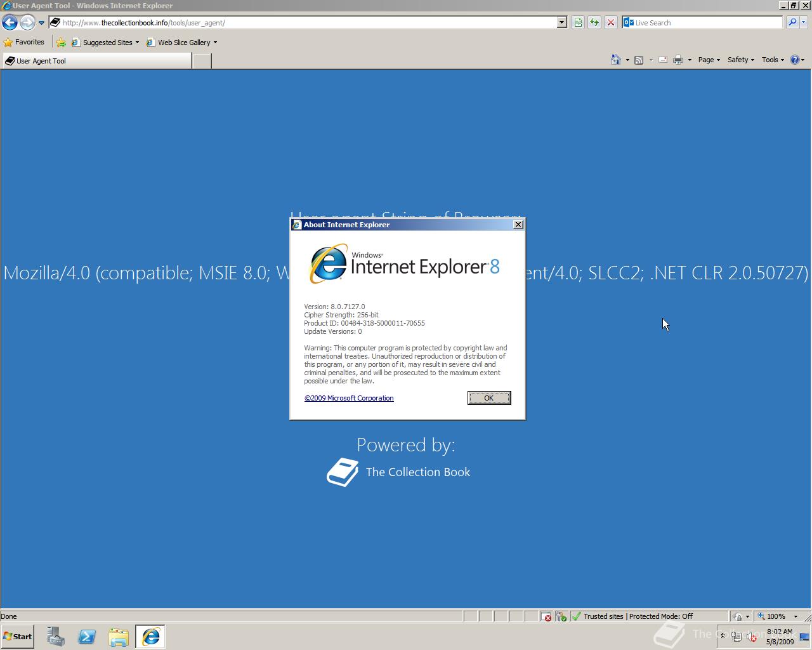Click The Collection Book link on page
Viewport: 812px width, 650px height.
pyautogui.click(x=418, y=472)
